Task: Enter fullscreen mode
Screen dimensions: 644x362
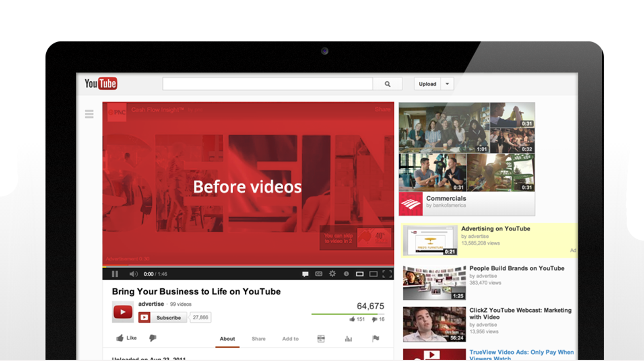Action: 387,274
